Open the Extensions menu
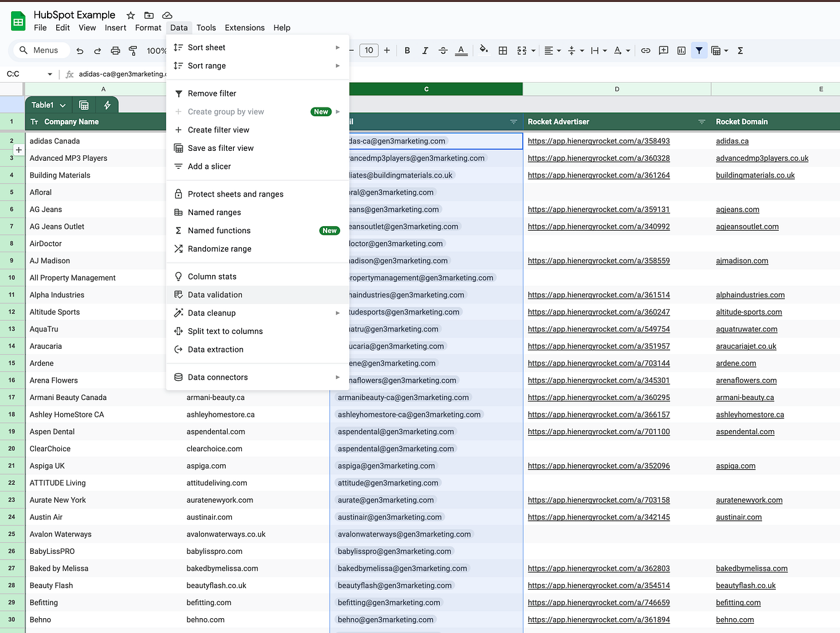840x633 pixels. click(x=244, y=28)
